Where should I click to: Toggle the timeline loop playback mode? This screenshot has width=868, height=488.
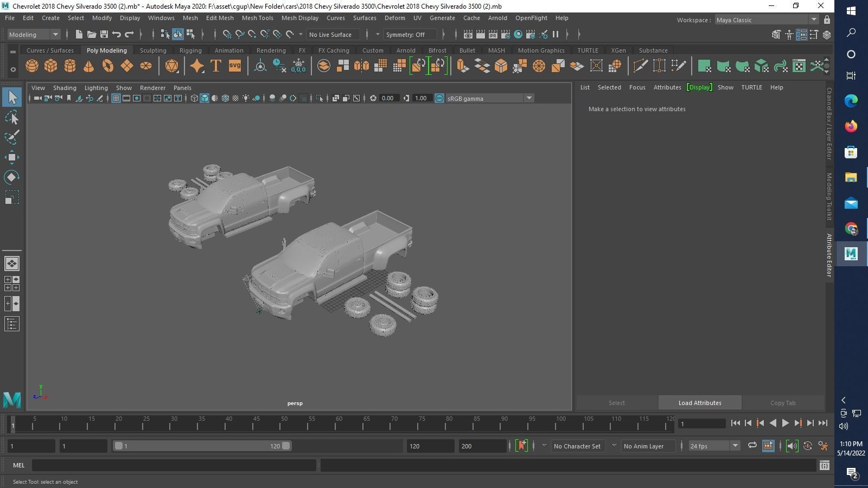coord(752,446)
